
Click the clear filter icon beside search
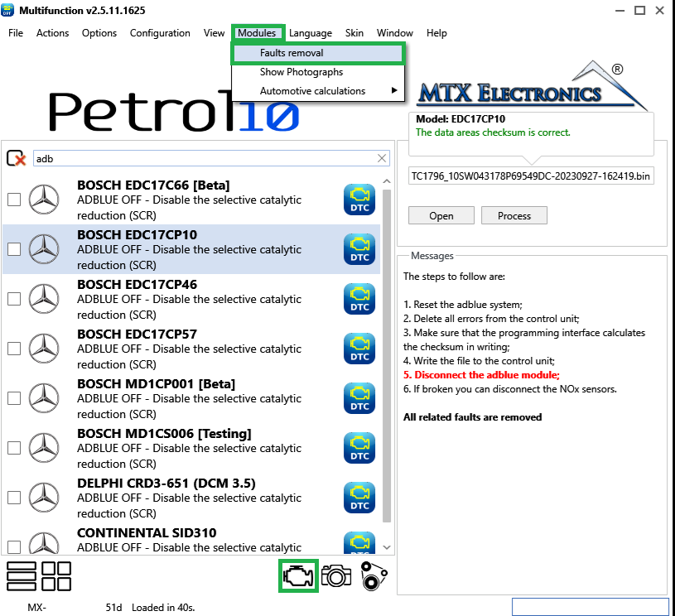point(17,158)
